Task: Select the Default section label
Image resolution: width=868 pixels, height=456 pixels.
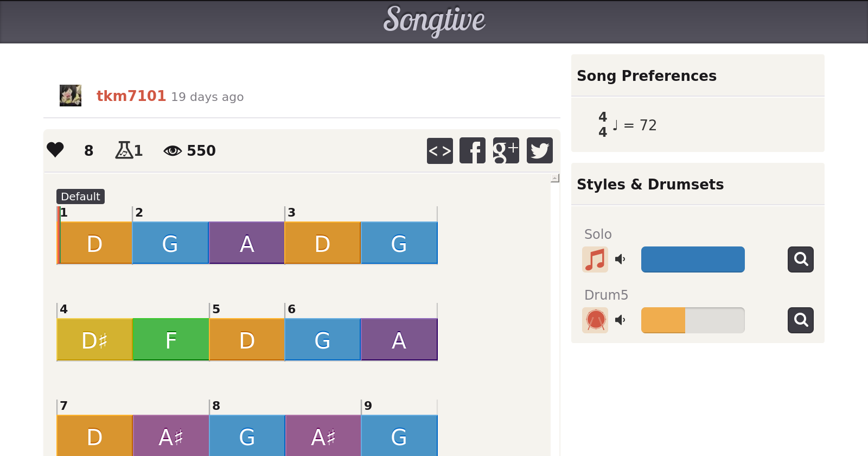Action: click(80, 197)
